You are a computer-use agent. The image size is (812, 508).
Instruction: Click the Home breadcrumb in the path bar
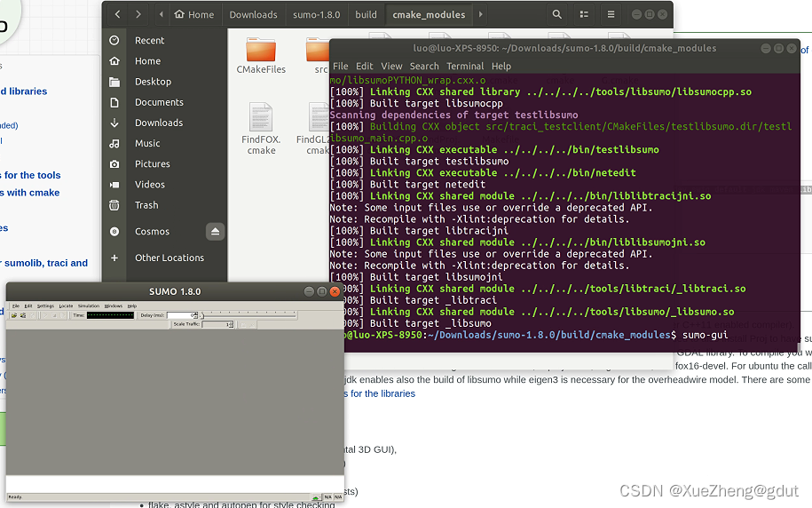(194, 14)
